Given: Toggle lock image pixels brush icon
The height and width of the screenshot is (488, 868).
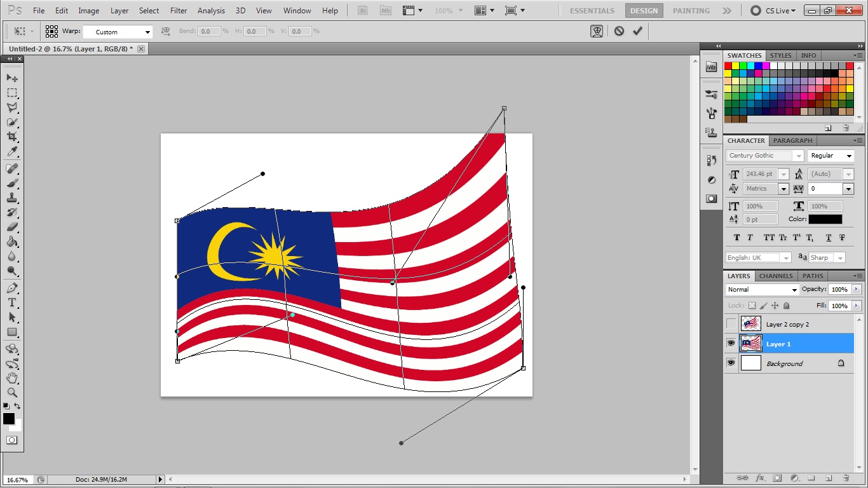Looking at the screenshot, I should tap(764, 306).
